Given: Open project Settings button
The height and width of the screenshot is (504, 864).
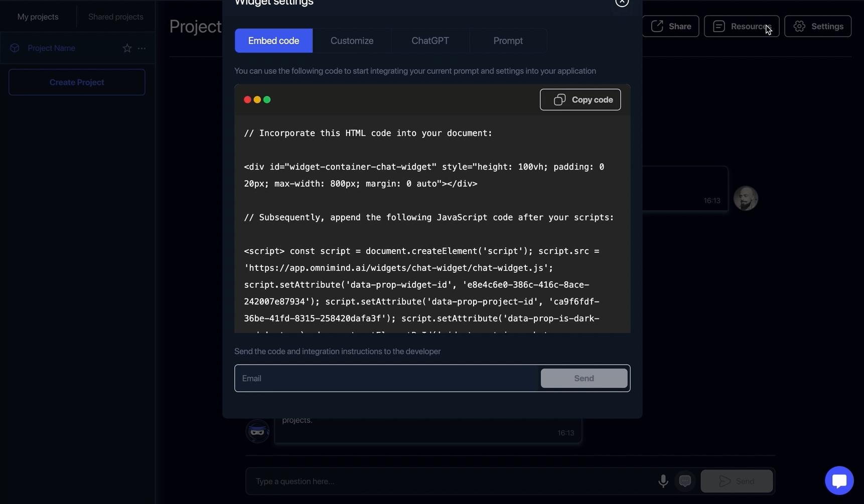Looking at the screenshot, I should [818, 26].
